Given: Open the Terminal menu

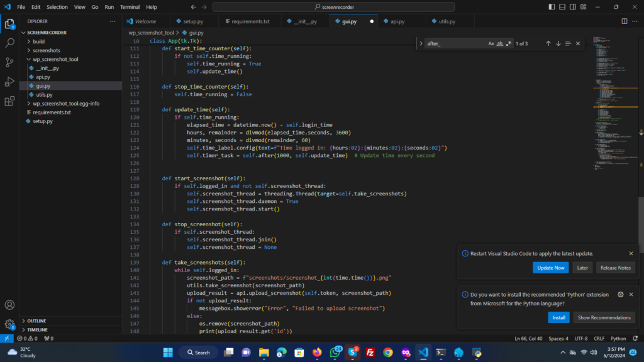Looking at the screenshot, I should click(130, 7).
